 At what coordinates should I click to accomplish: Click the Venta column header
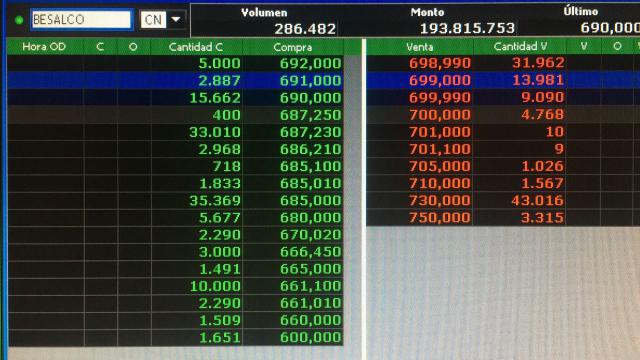point(420,47)
